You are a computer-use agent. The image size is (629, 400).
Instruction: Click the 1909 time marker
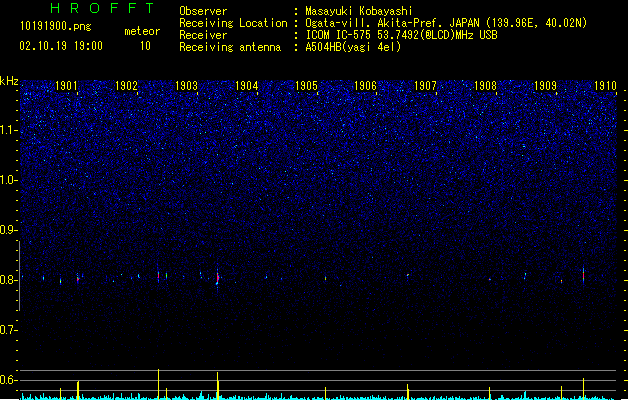point(545,86)
